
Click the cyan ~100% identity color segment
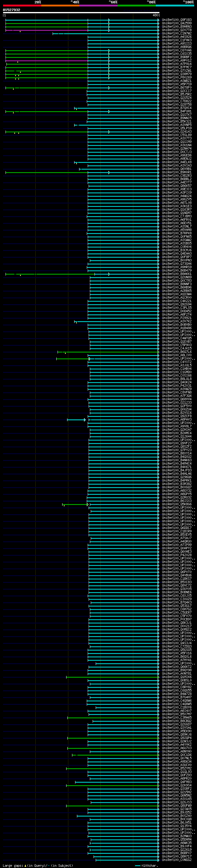coord(175,6)
